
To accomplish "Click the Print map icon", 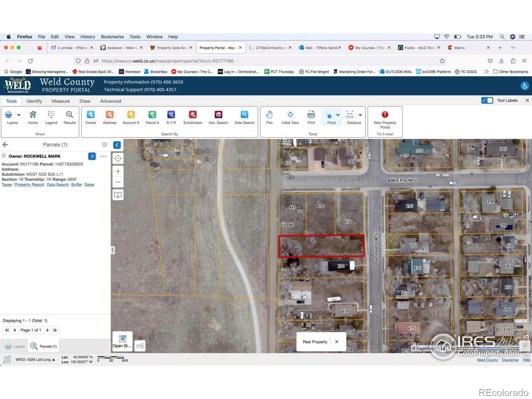I will click(311, 117).
